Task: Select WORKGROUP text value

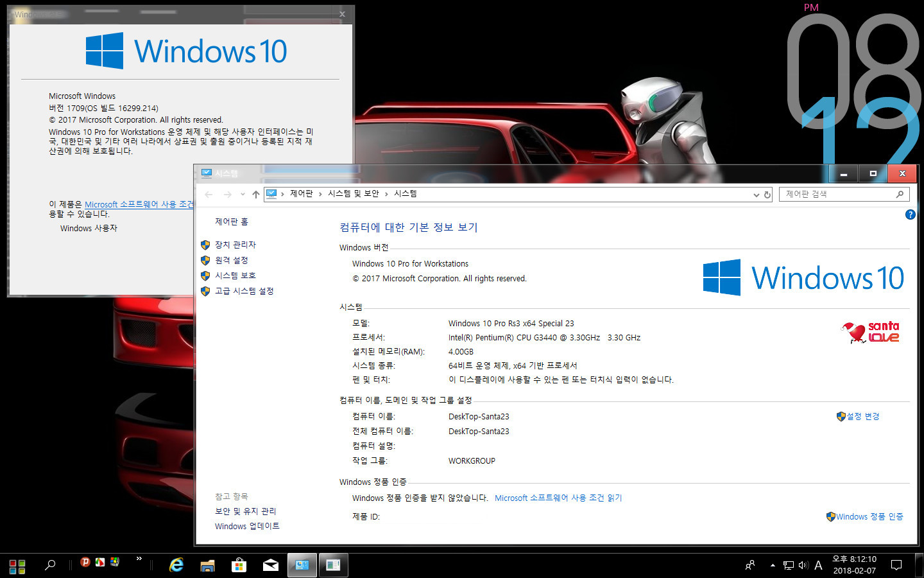Action: [472, 460]
